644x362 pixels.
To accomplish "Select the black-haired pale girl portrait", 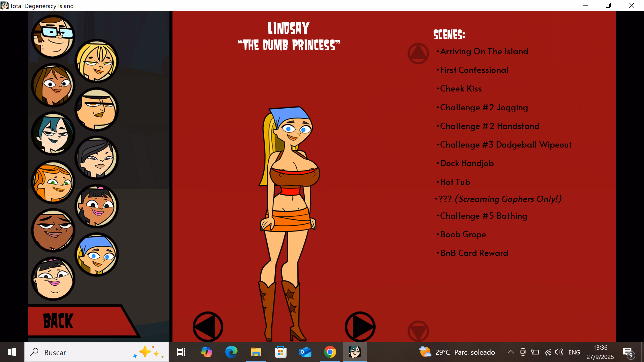I will pos(97,158).
